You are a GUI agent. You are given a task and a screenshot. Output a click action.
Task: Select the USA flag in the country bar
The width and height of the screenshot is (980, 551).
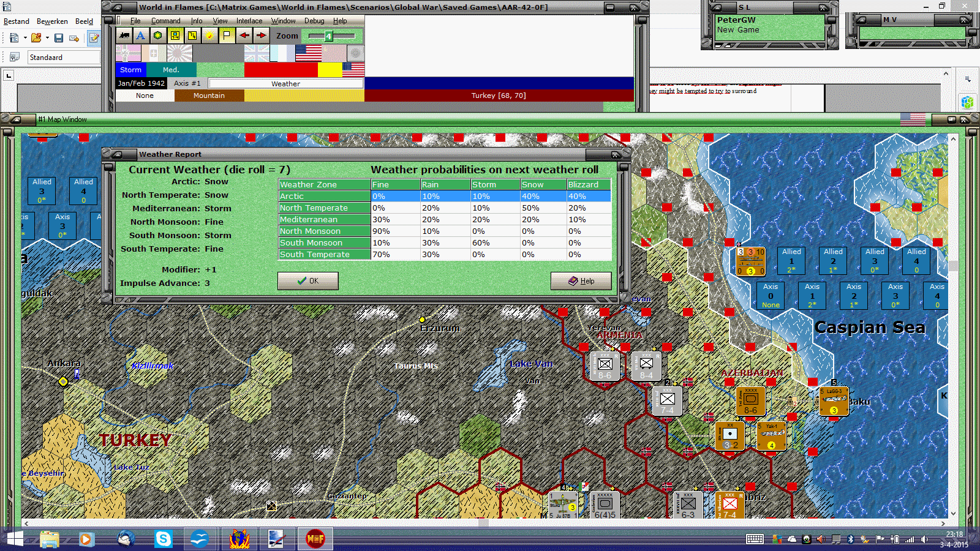308,53
